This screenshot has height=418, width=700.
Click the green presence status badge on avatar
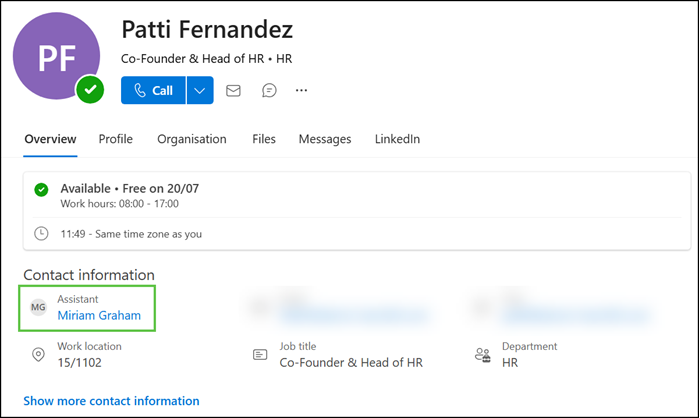(x=90, y=90)
